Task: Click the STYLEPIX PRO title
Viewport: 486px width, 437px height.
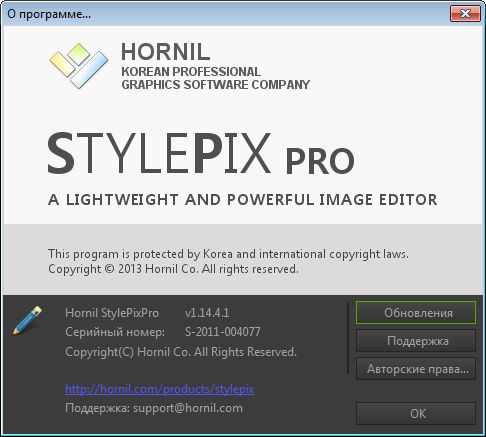Action: tap(201, 153)
